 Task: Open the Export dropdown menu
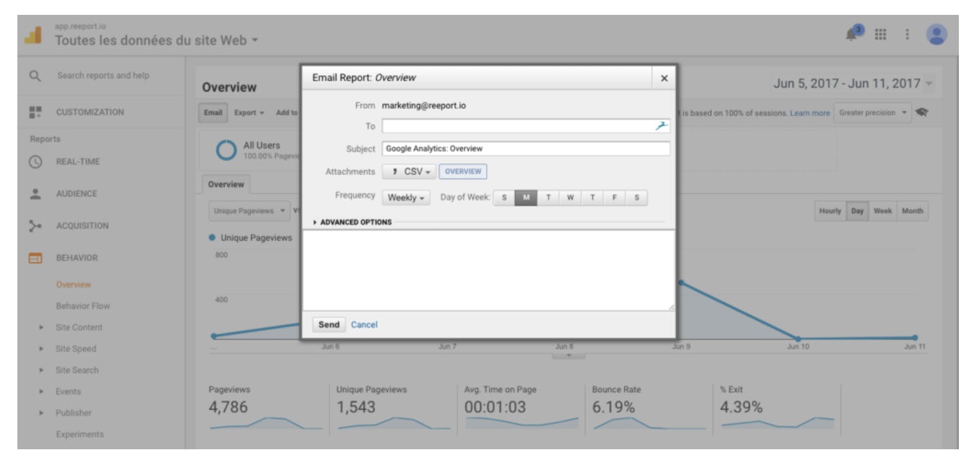249,113
